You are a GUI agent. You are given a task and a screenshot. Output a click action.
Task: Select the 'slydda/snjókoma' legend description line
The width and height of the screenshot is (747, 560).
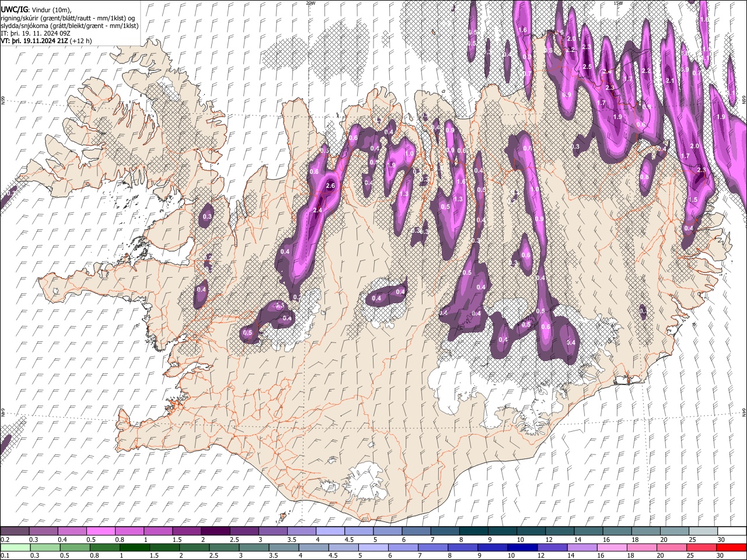coord(69,26)
